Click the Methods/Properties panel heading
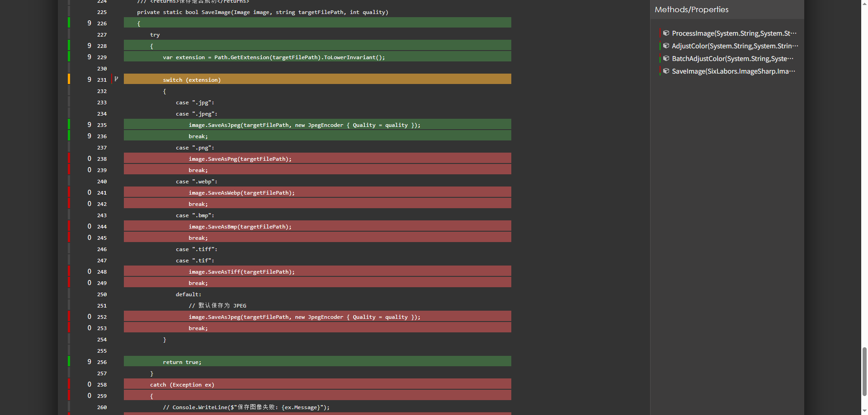The image size is (868, 415). click(691, 9)
